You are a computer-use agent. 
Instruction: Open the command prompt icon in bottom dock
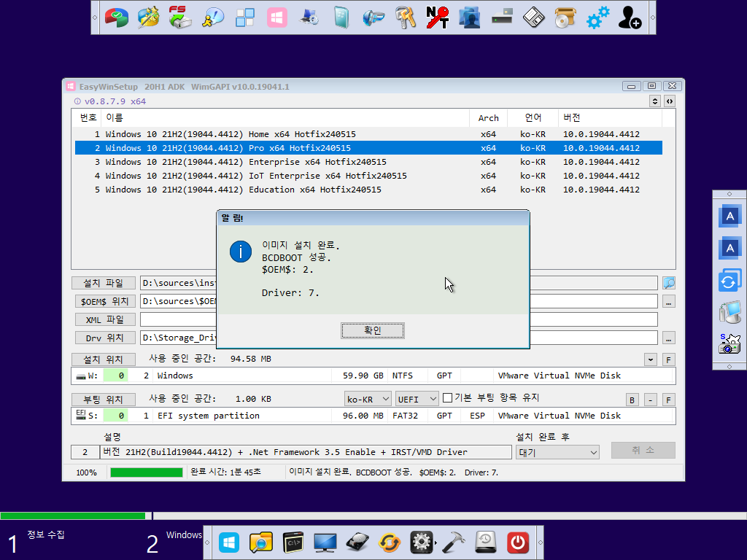(293, 542)
